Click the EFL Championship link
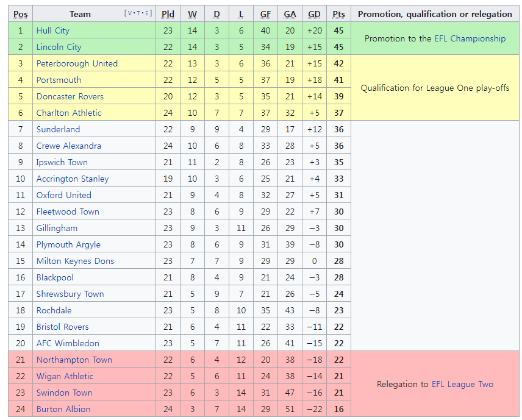Image resolution: width=522 pixels, height=420 pixels. (470, 38)
